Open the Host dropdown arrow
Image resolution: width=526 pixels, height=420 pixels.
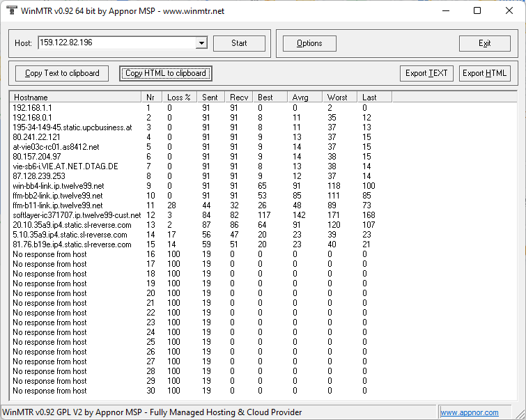coord(201,43)
